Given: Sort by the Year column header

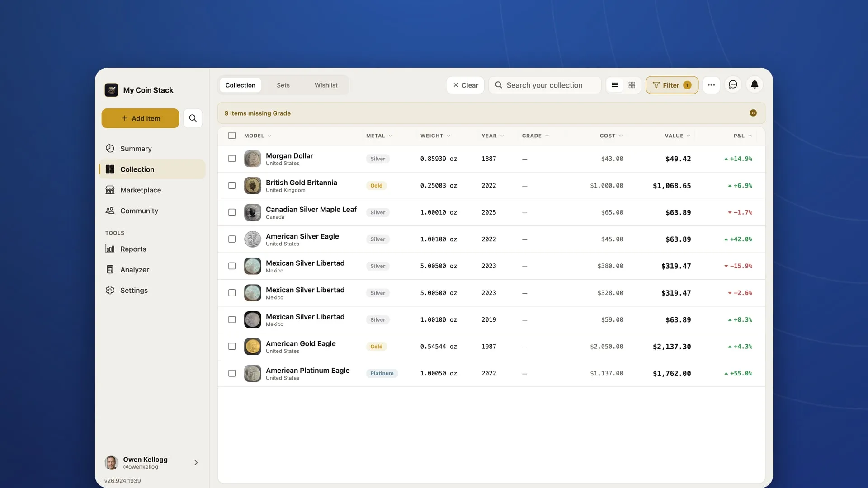Looking at the screenshot, I should pos(492,136).
